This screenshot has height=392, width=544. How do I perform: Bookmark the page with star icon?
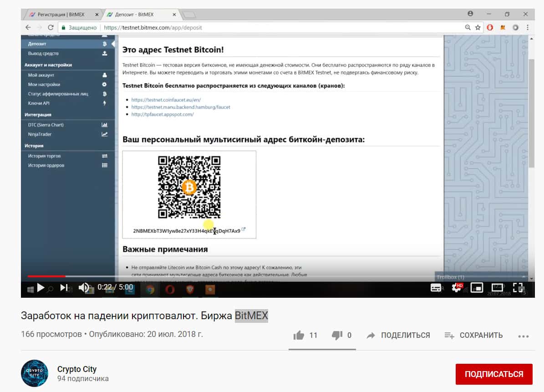[478, 27]
